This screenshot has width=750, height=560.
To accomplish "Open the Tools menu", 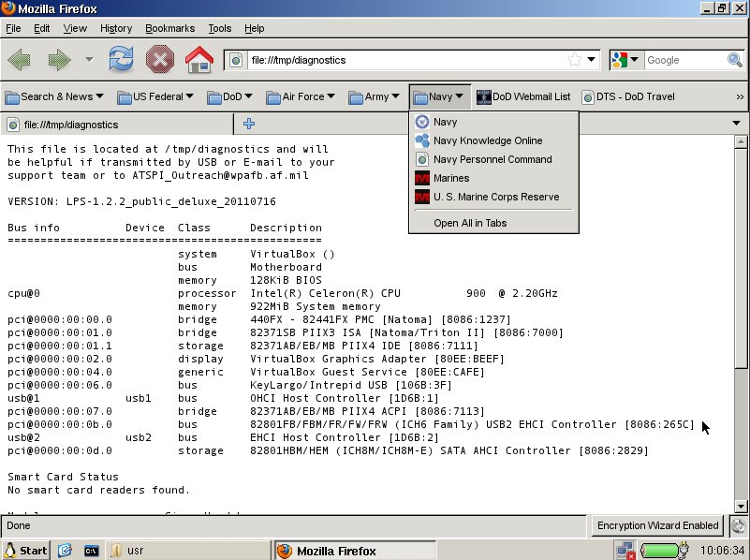I will [x=219, y=28].
